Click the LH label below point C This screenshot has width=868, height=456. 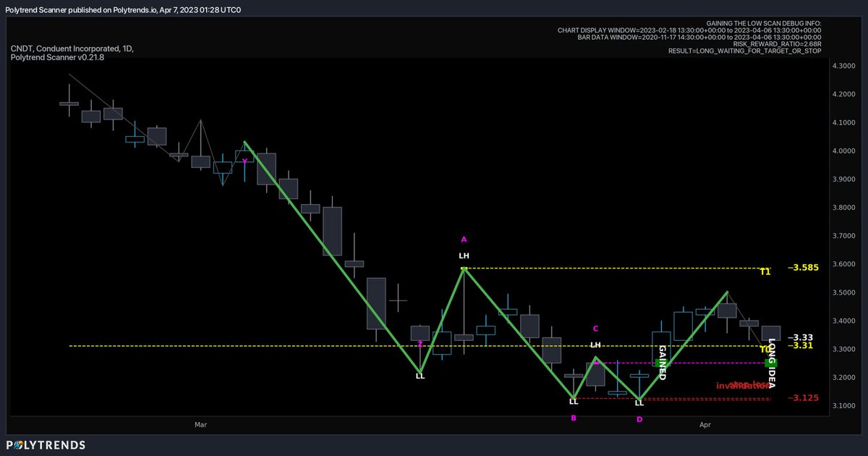pos(595,345)
